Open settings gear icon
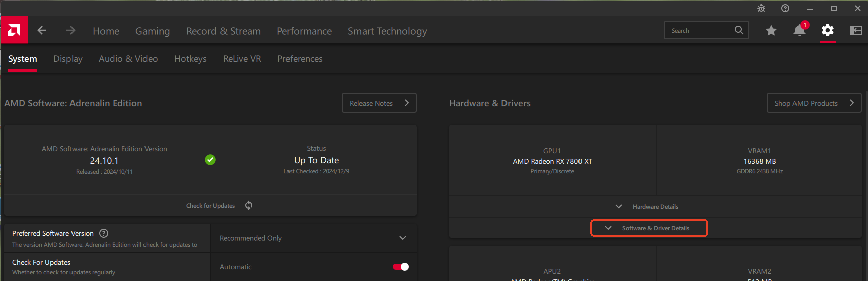 tap(828, 31)
